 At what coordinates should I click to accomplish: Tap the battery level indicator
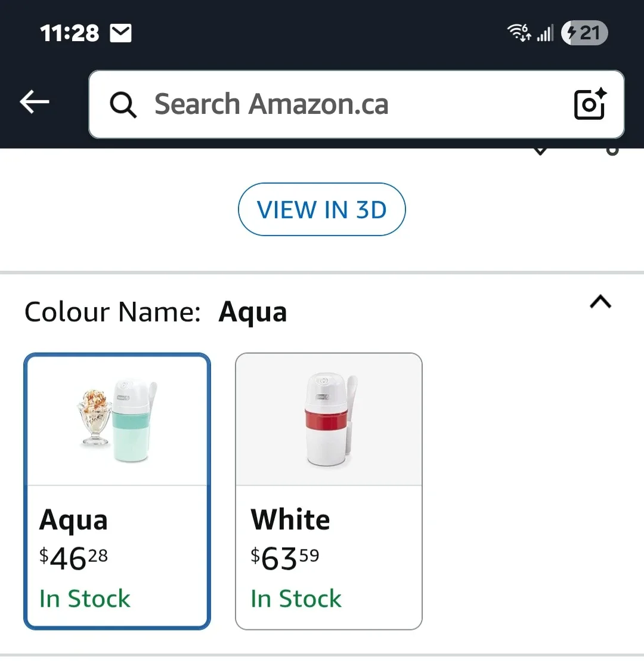584,33
